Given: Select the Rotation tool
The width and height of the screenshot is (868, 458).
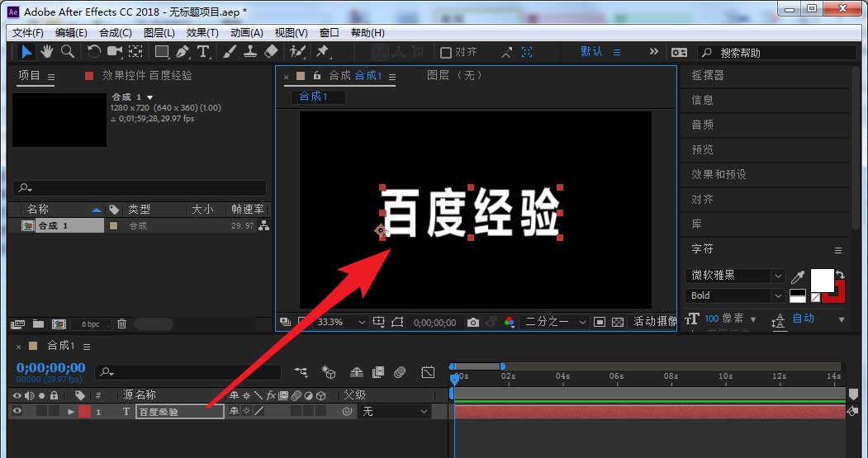Looking at the screenshot, I should pos(93,52).
